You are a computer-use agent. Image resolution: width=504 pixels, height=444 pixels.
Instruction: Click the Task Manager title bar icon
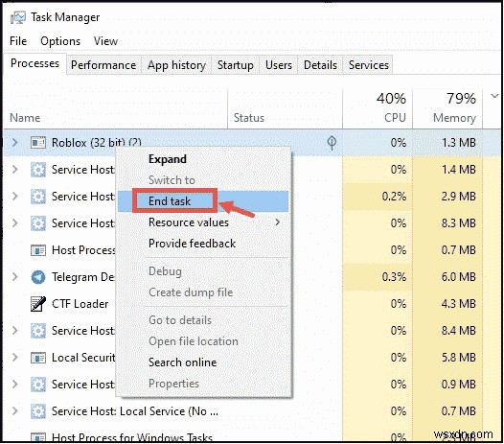pos(17,17)
